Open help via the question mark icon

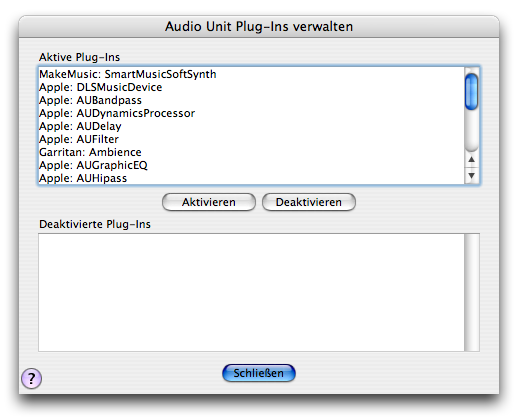tap(31, 378)
